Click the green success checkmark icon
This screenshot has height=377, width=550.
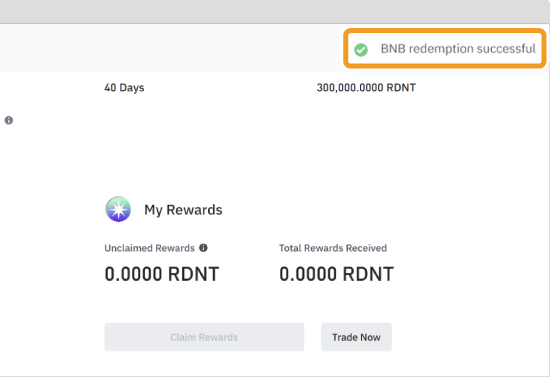(361, 49)
